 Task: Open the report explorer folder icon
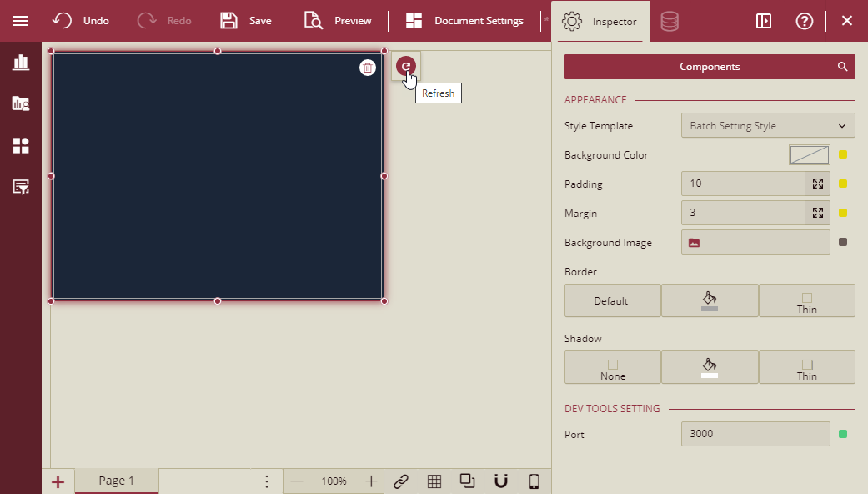[21, 103]
